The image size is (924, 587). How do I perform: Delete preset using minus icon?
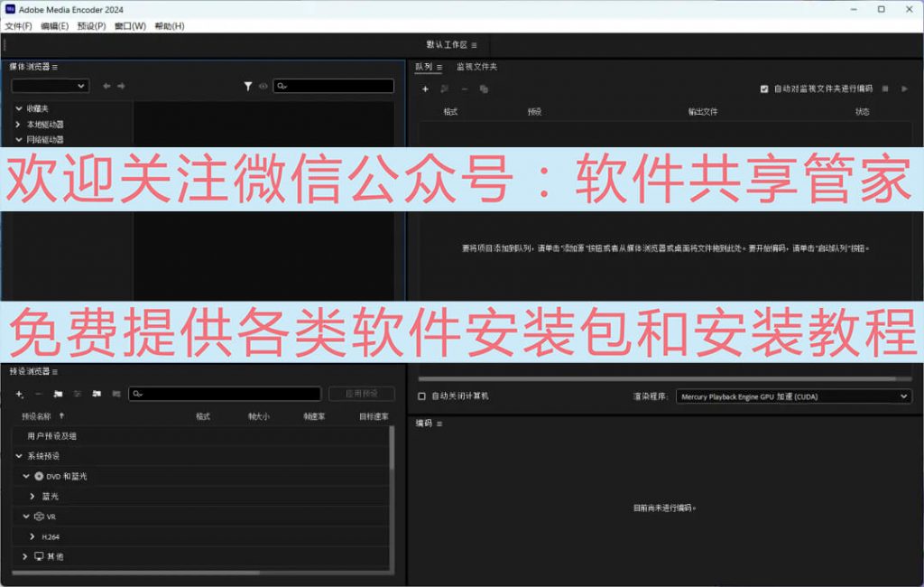(x=38, y=394)
